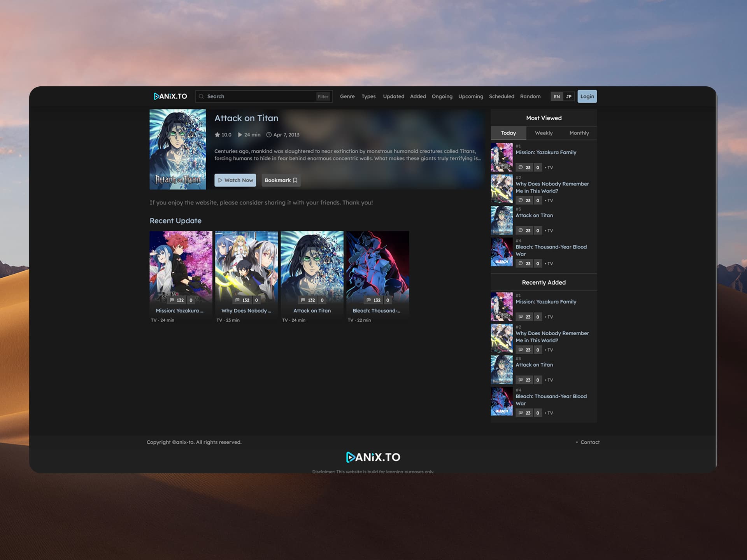The width and height of the screenshot is (747, 560).
Task: Select the Today tab in Most Viewed
Action: coord(508,133)
